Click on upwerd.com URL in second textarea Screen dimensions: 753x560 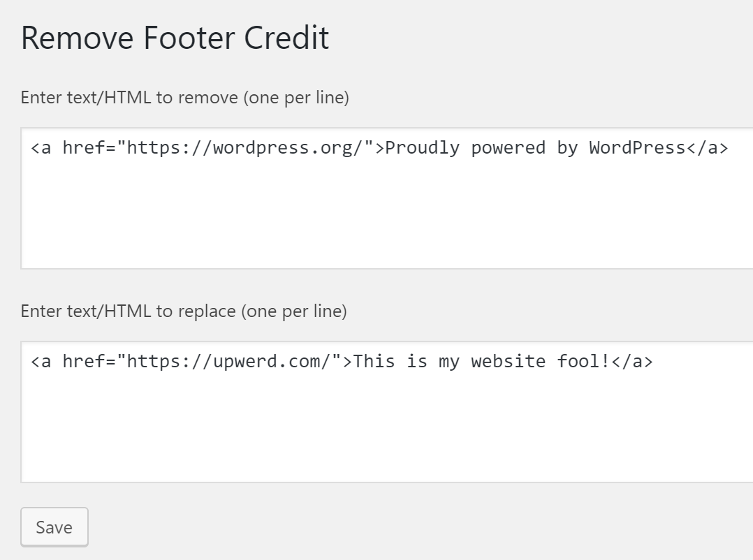click(x=234, y=361)
